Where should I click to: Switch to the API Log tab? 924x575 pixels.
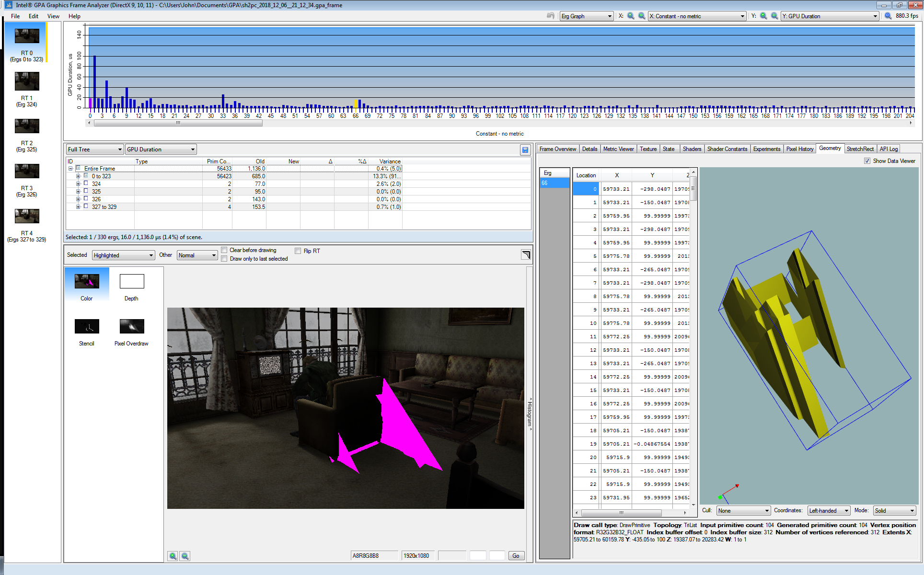(x=889, y=149)
